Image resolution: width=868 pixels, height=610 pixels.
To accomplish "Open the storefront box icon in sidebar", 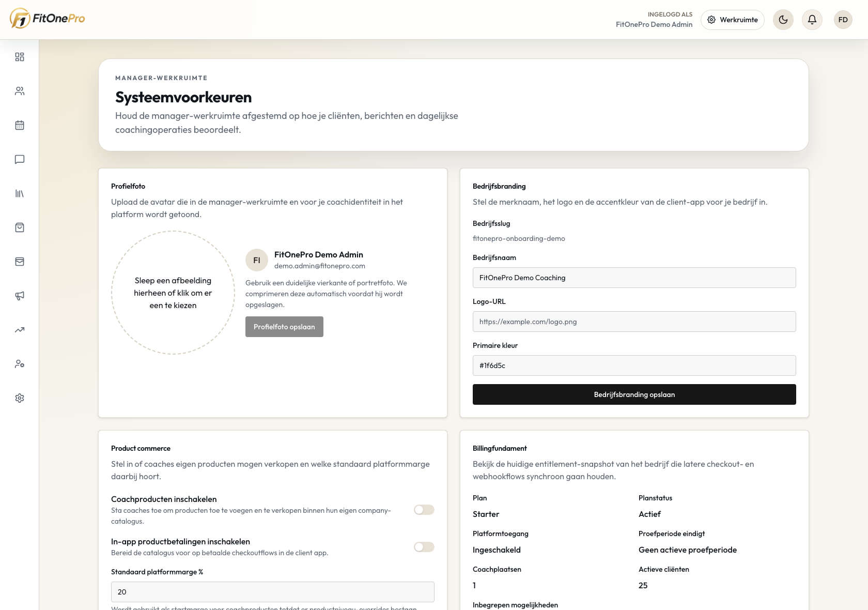I will (x=20, y=262).
